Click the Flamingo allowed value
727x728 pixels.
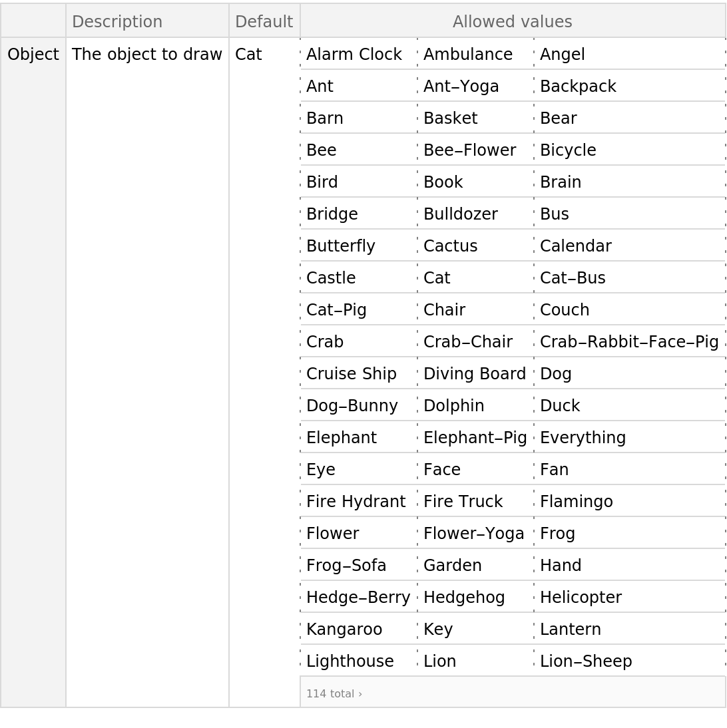point(576,501)
